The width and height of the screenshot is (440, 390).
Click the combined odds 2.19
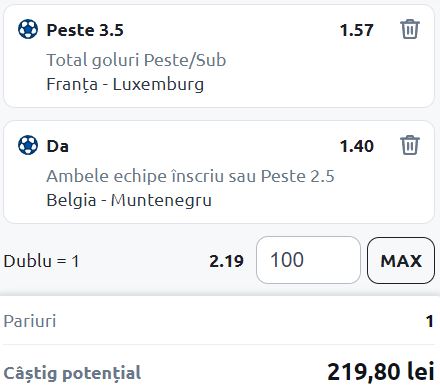(226, 261)
